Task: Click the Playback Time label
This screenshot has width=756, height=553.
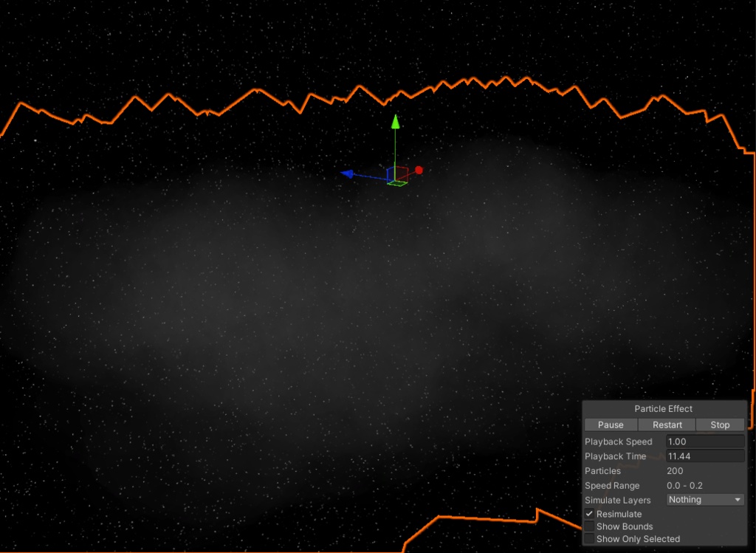Action: [615, 456]
